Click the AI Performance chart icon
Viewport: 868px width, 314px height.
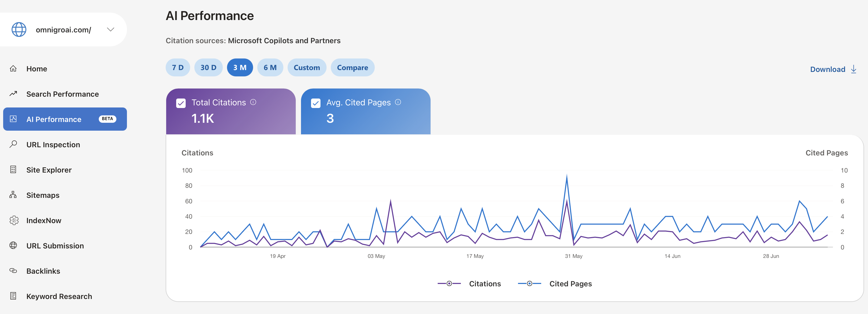coord(13,119)
